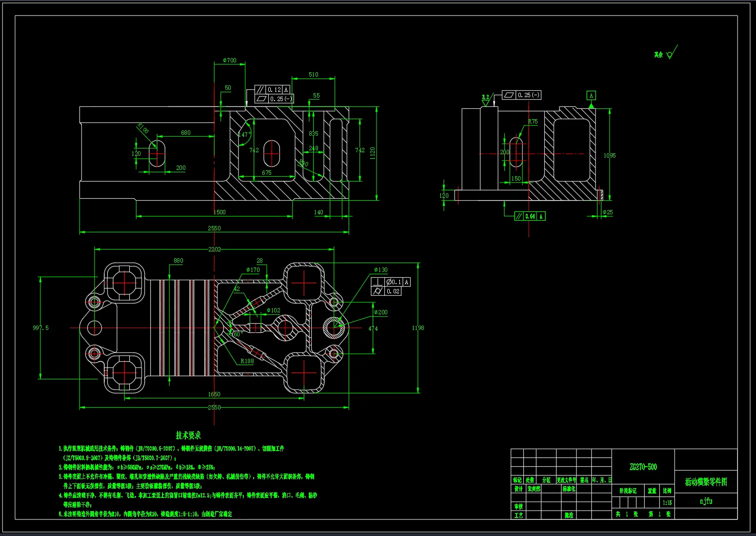Pick the 675 cavity width dimension
Viewport: 756px width, 536px height.
tap(267, 173)
